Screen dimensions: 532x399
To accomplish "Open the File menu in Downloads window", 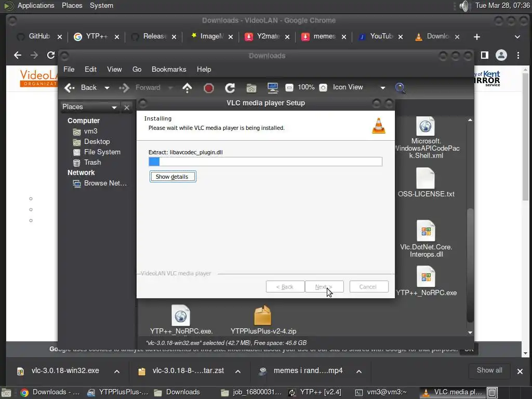I will tap(69, 69).
